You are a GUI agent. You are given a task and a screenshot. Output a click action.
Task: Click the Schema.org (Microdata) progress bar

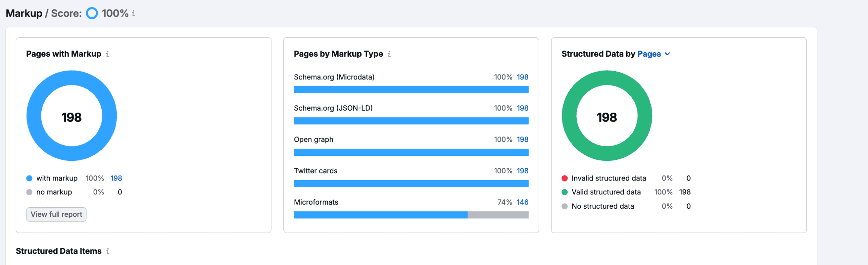(x=411, y=90)
